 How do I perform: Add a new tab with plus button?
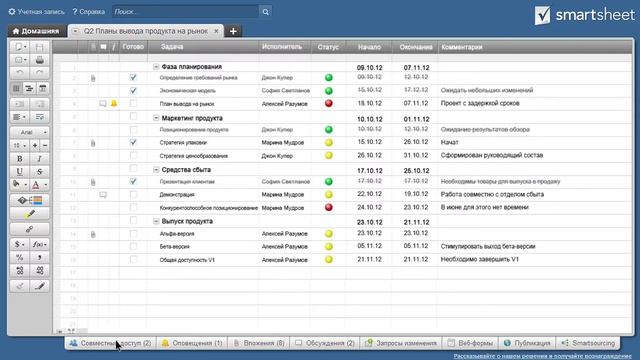(233, 31)
